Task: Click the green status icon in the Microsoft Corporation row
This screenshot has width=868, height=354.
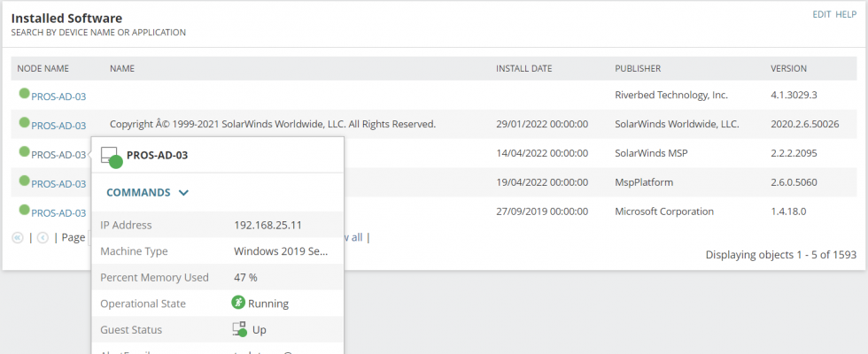Action: point(24,210)
